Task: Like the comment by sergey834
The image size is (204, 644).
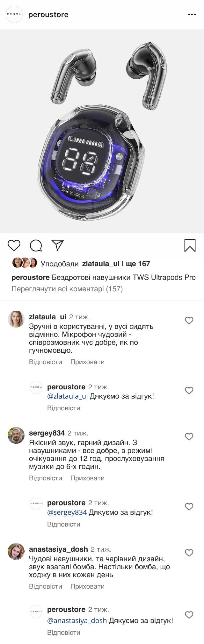Action: [189, 436]
